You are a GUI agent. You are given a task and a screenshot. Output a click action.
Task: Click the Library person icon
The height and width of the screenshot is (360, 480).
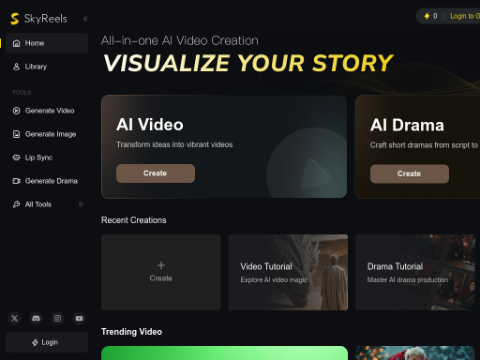pyautogui.click(x=16, y=67)
